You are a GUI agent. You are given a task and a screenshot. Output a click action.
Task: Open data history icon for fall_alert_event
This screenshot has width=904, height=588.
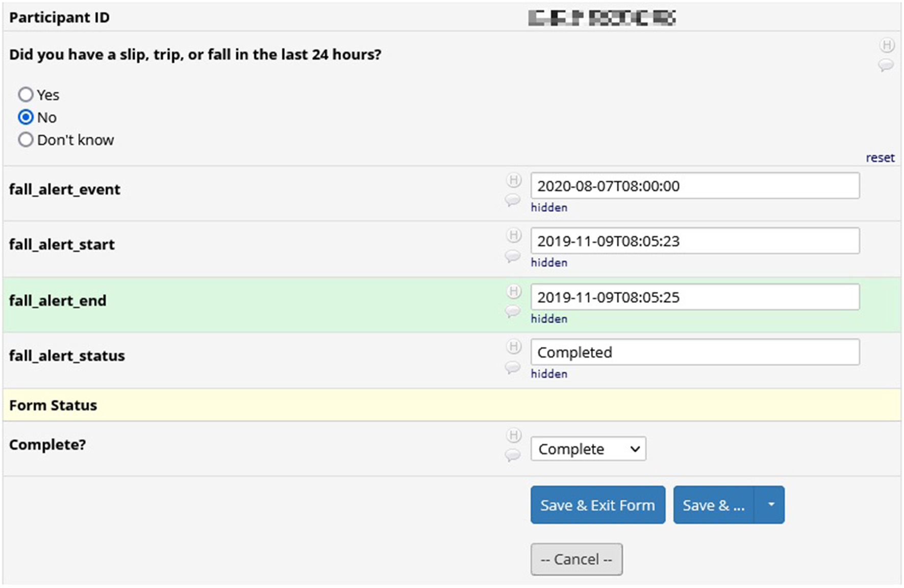coord(514,180)
